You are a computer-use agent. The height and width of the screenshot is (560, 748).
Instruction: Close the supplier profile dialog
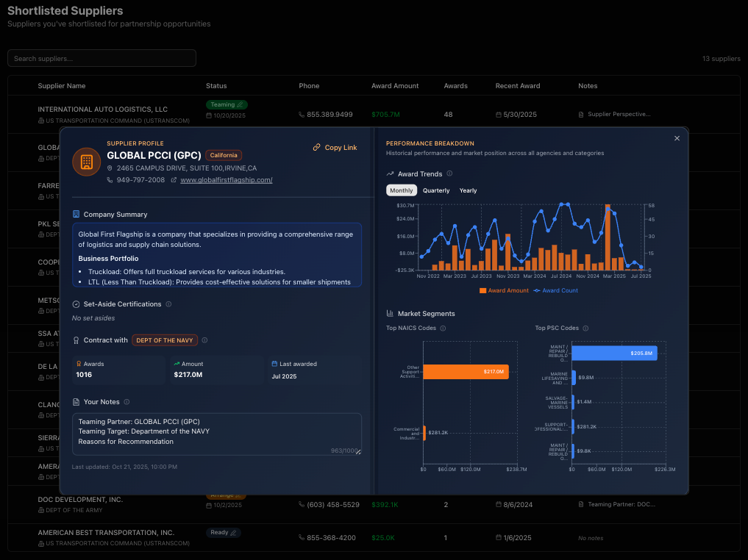pyautogui.click(x=677, y=138)
